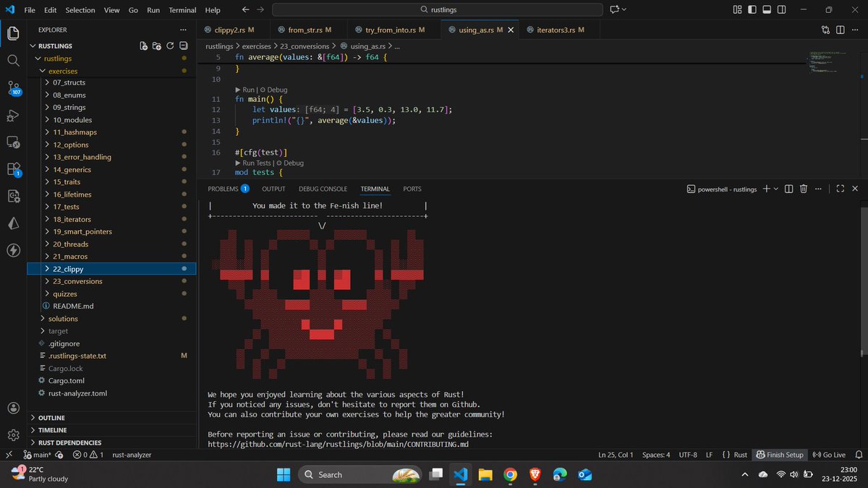Click the Spaces: 4 indentation setting

point(656,455)
